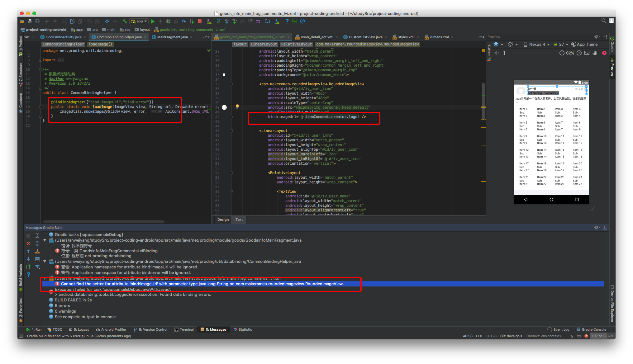Open the AVD Manager from the toolbar

(x=209, y=21)
